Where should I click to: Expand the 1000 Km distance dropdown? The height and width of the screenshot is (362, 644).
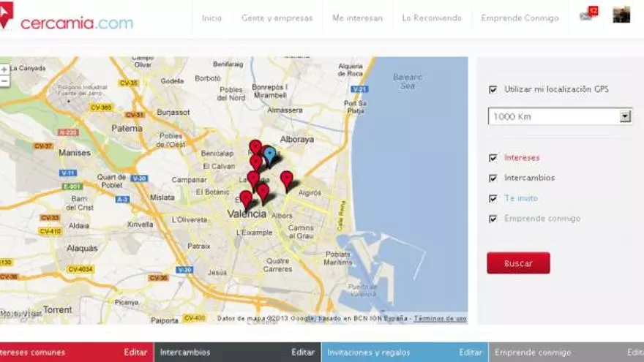[x=624, y=116]
